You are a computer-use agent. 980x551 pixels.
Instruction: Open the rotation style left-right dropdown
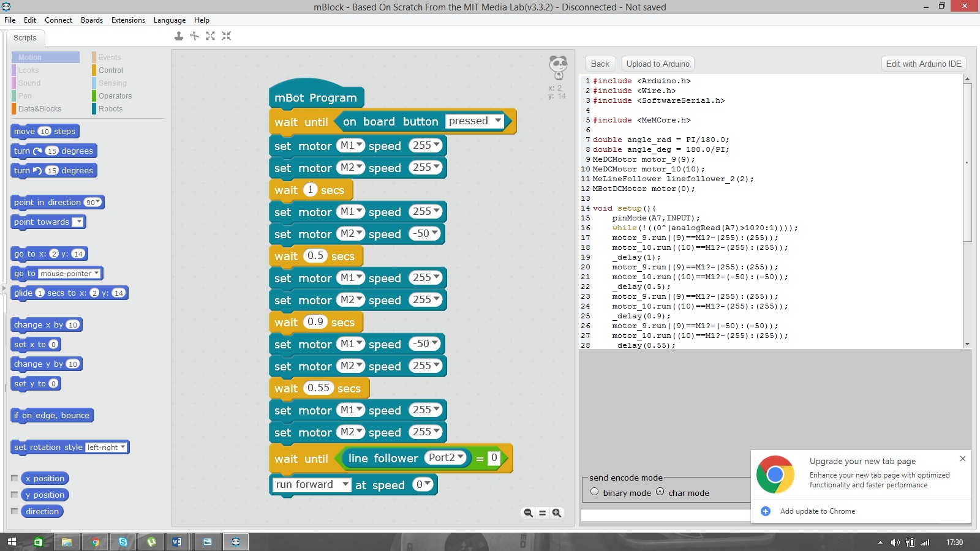click(106, 447)
